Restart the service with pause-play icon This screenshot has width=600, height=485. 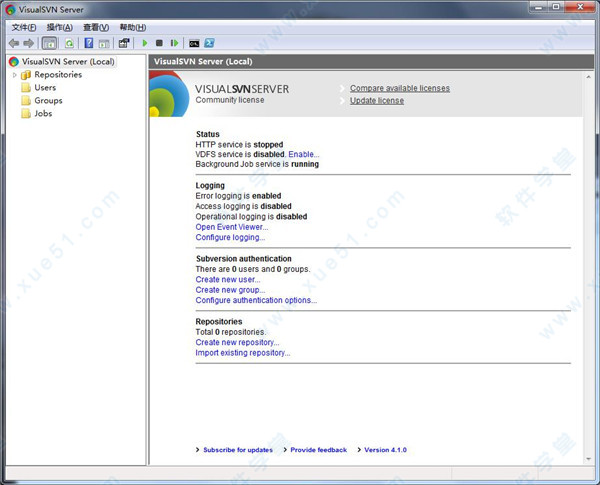(x=174, y=43)
